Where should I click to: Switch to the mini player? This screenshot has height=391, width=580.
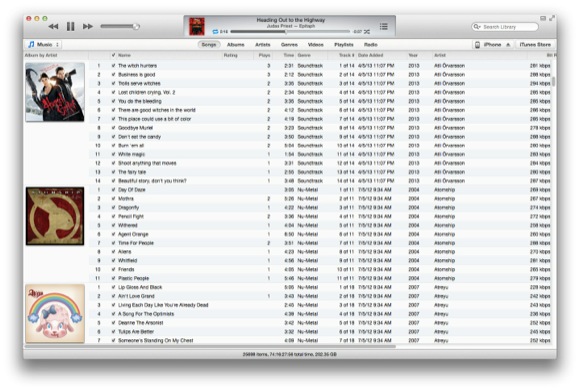[x=543, y=18]
